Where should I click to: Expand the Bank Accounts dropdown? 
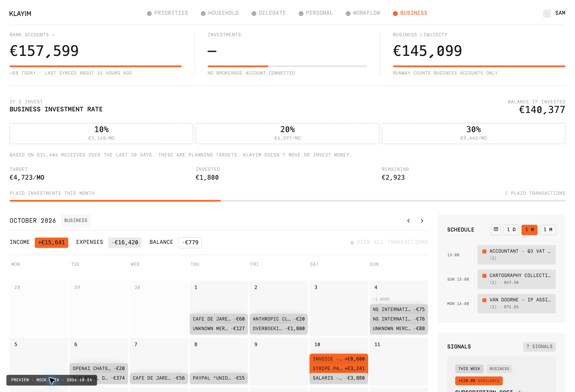click(x=32, y=35)
